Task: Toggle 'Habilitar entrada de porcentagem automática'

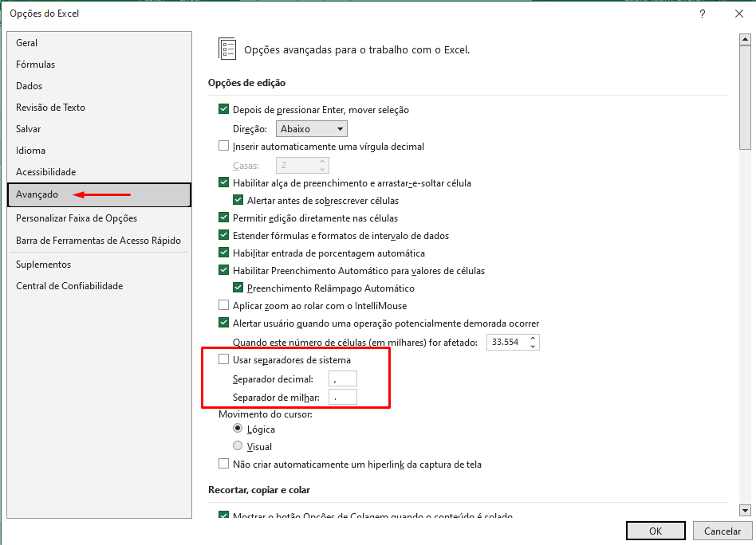Action: [224, 253]
